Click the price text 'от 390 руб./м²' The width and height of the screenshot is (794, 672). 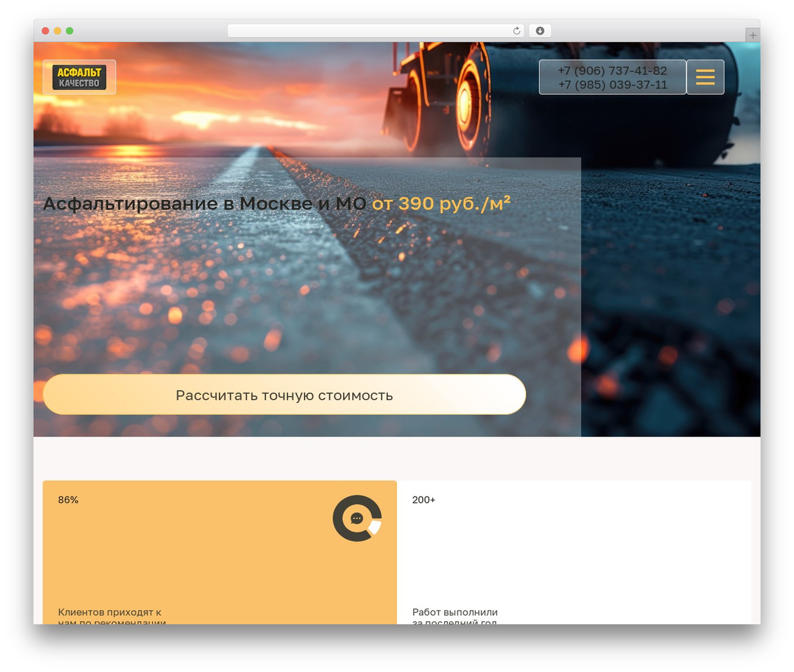click(441, 203)
